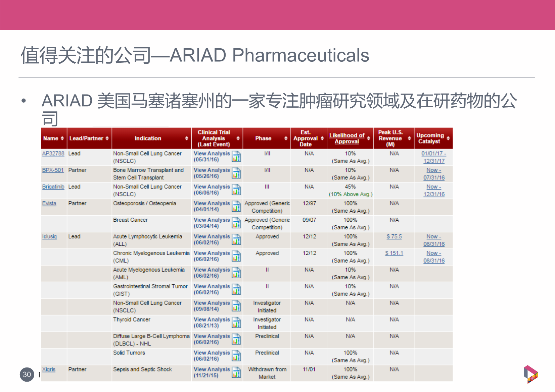Open View Analysis (05/26/16) link

[212, 173]
